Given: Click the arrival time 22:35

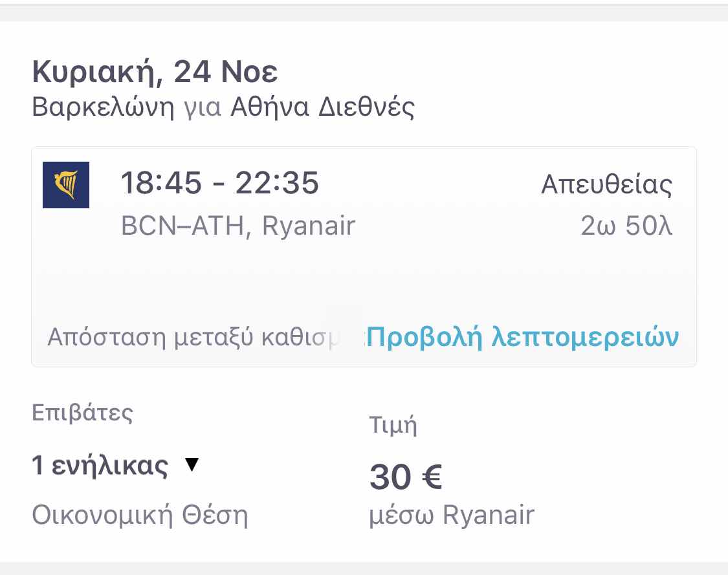Looking at the screenshot, I should click(x=277, y=184).
